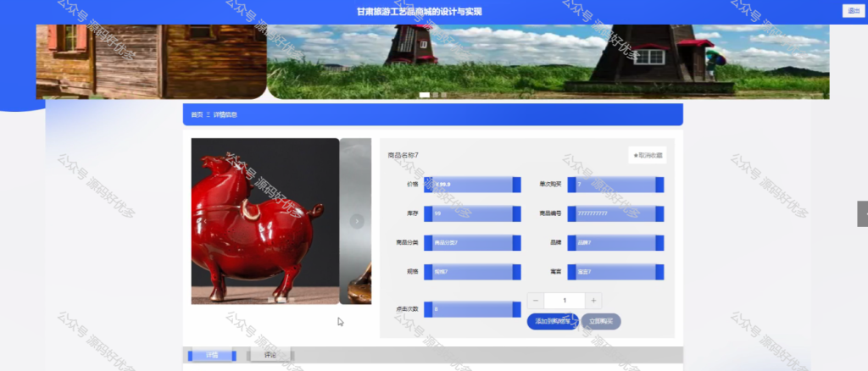The height and width of the screenshot is (371, 868).
Task: Click the second product image preview
Action: tap(355, 221)
